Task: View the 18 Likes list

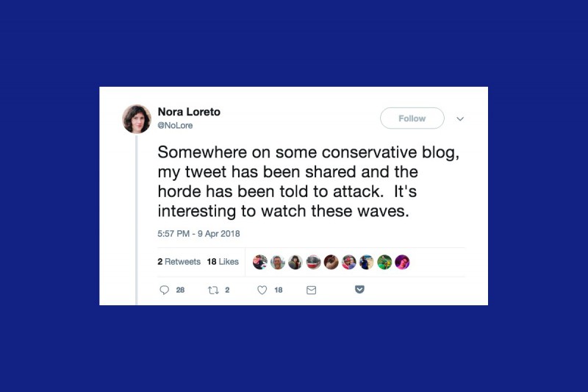Action: tap(223, 262)
